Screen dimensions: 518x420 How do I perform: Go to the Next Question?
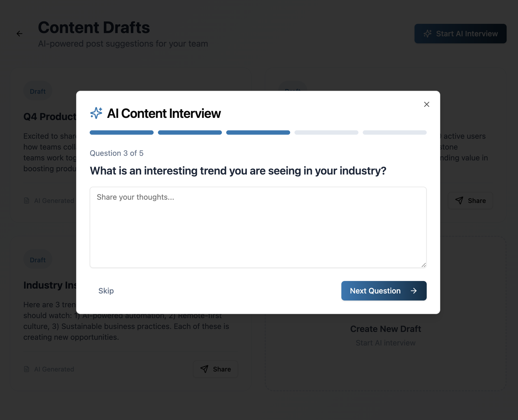click(384, 291)
